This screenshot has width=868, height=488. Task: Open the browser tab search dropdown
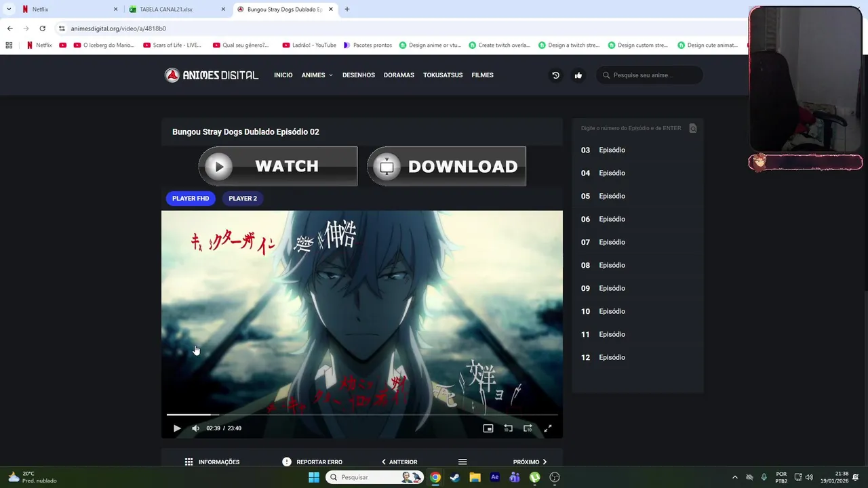[9, 9]
